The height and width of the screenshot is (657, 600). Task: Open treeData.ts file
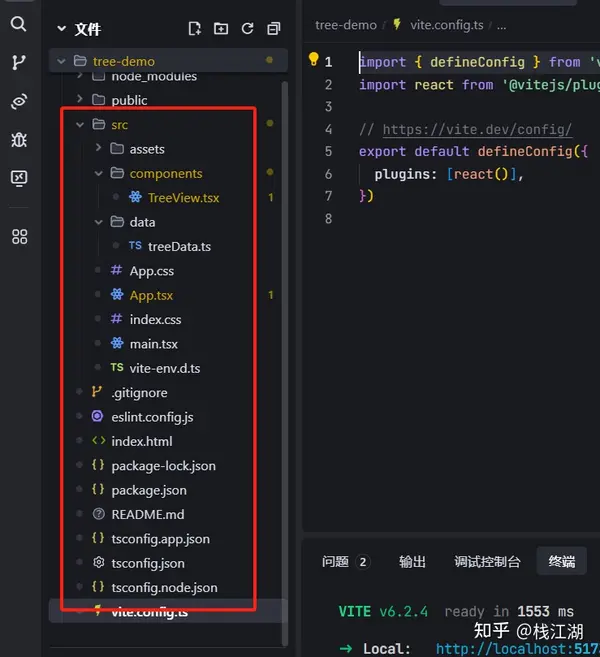tap(179, 246)
